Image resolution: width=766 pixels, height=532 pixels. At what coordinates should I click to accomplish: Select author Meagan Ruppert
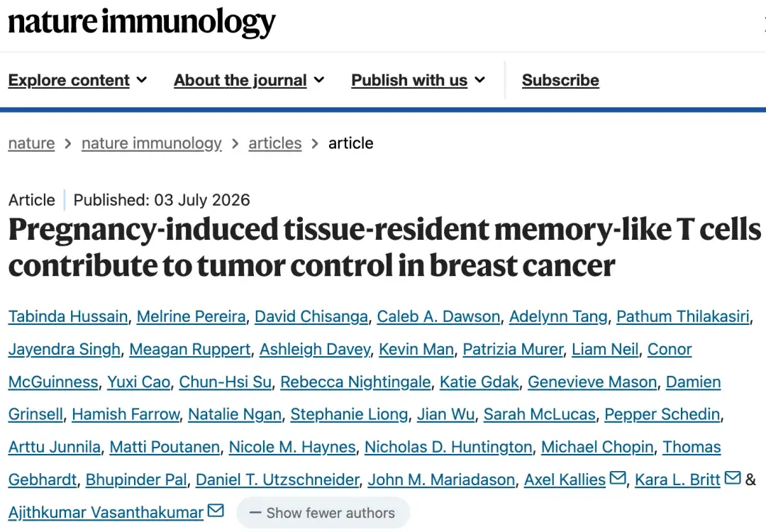pyautogui.click(x=190, y=349)
